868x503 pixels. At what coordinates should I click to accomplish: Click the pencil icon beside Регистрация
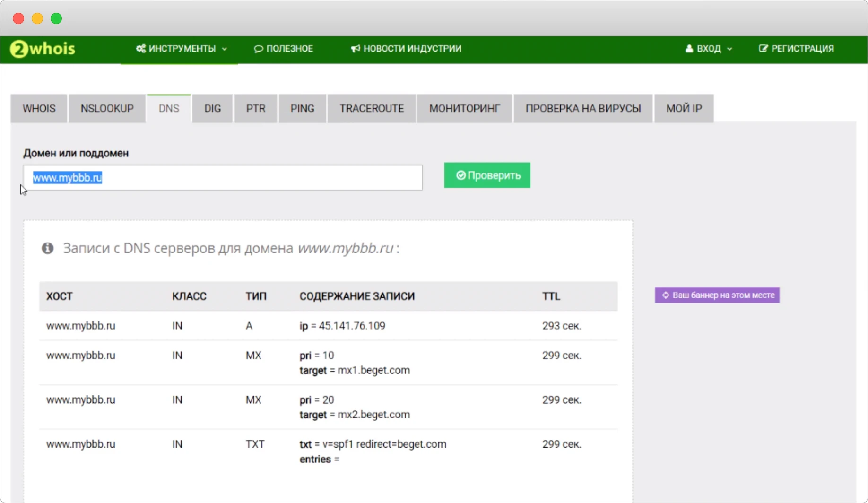click(763, 48)
